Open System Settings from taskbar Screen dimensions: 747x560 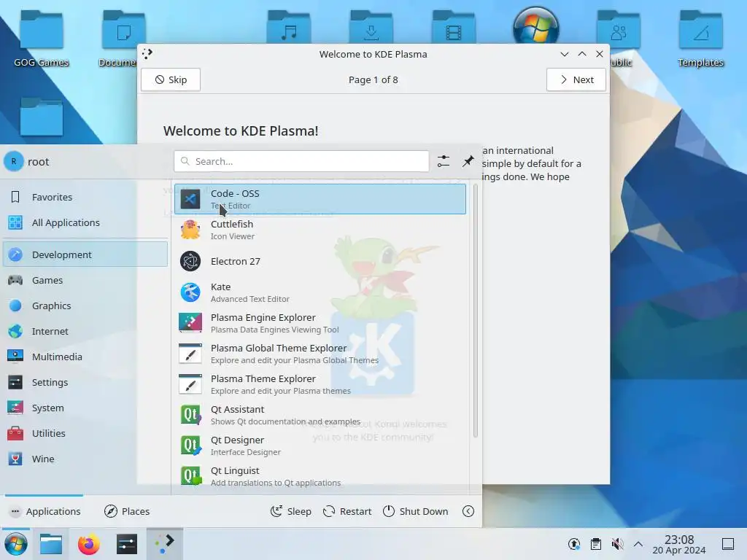(127, 544)
